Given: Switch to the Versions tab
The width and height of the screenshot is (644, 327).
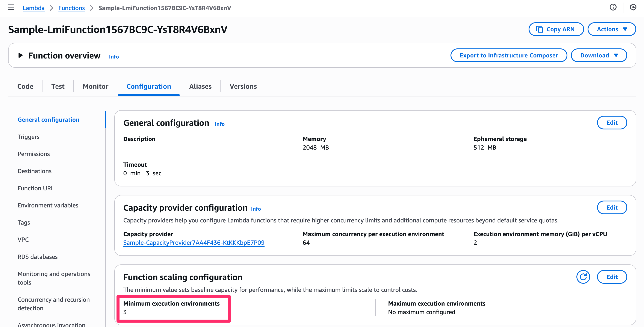Looking at the screenshot, I should point(243,86).
